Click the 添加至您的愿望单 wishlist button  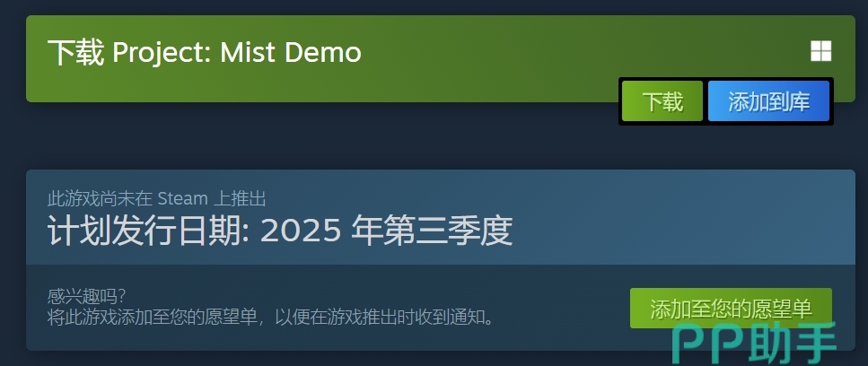click(731, 308)
